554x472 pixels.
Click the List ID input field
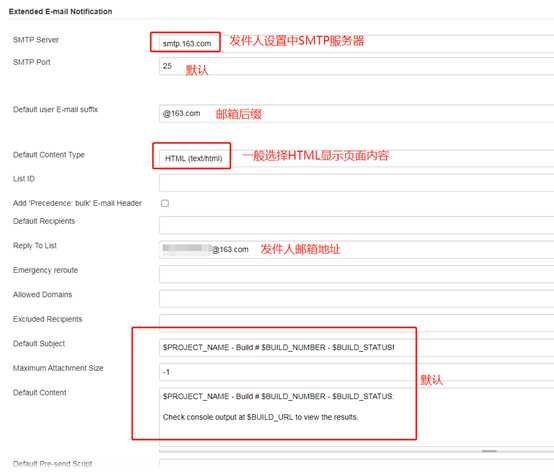pos(356,183)
